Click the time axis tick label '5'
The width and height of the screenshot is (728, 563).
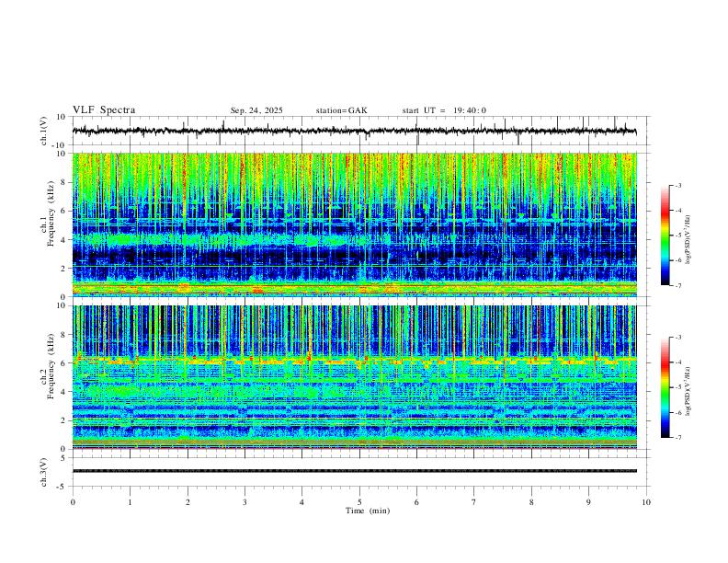pos(359,502)
